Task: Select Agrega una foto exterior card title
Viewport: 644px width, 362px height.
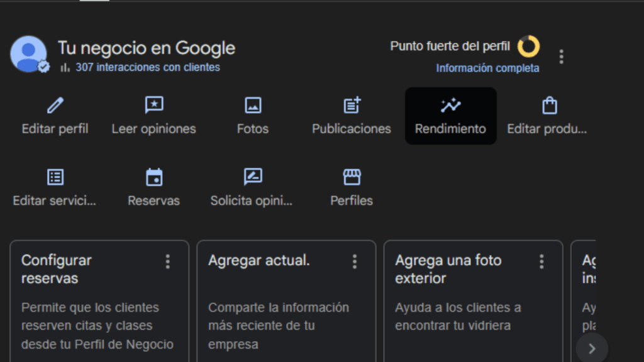Action: tap(448, 269)
